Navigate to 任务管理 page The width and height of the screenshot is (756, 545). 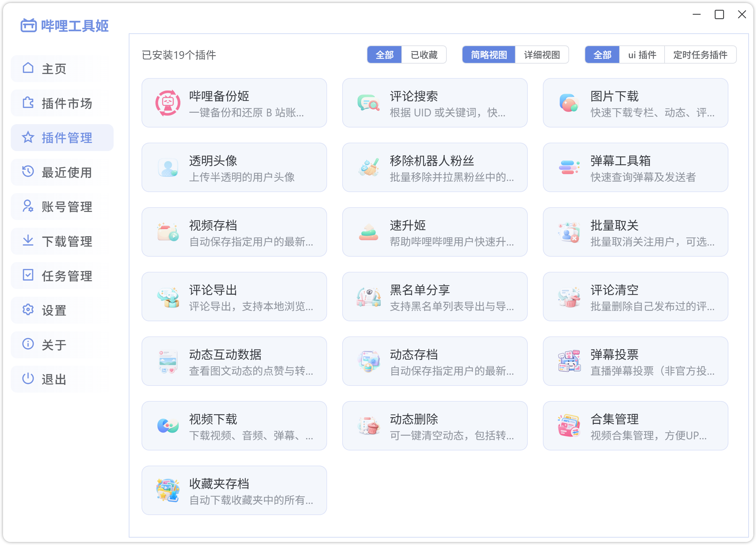click(x=62, y=276)
